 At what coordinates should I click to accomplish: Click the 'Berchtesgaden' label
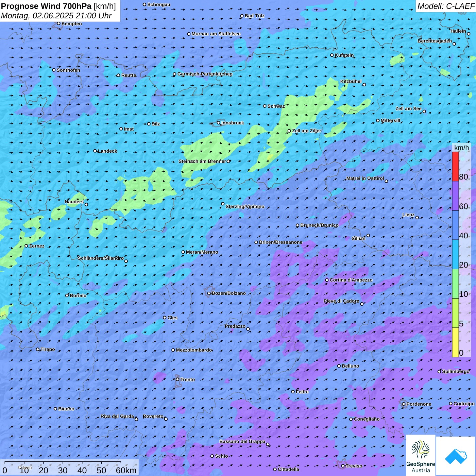(435, 41)
